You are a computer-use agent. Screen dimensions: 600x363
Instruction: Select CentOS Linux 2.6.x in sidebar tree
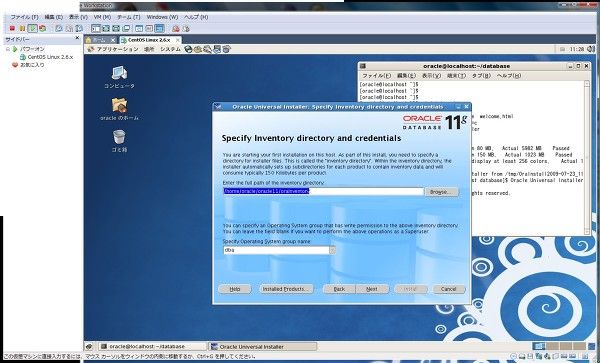46,57
